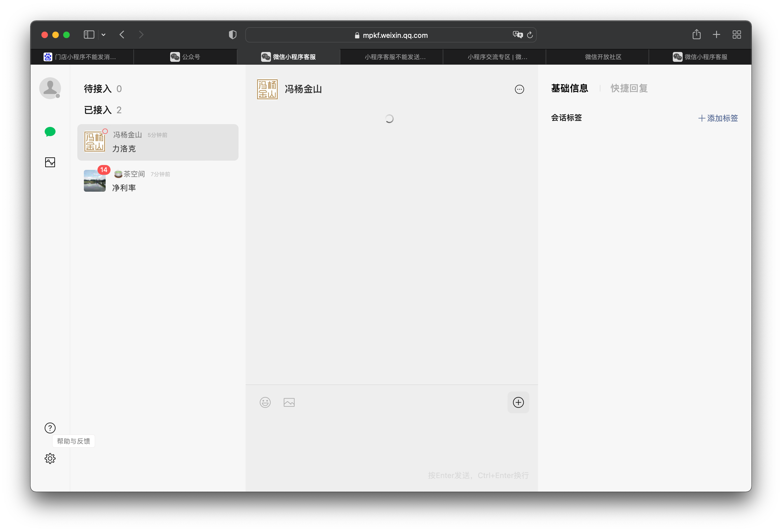
Task: Toggle the Safari sidebar panel
Action: point(89,35)
